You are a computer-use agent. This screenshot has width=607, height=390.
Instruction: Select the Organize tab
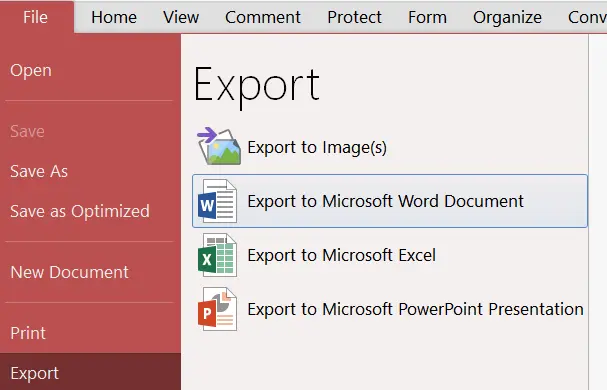click(x=507, y=17)
